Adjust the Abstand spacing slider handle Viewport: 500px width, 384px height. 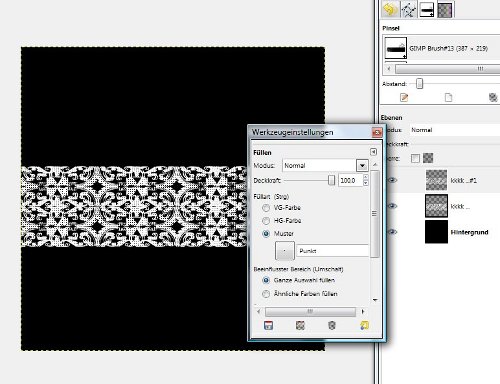[419, 84]
